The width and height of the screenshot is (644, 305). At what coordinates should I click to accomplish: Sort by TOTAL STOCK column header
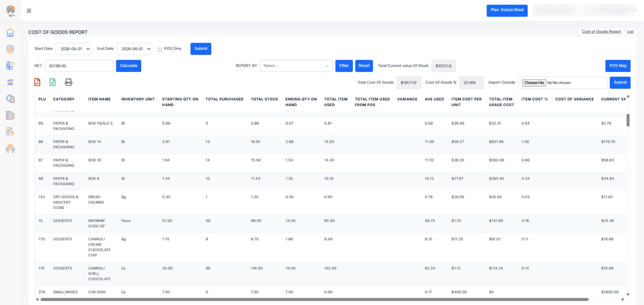coord(264,99)
